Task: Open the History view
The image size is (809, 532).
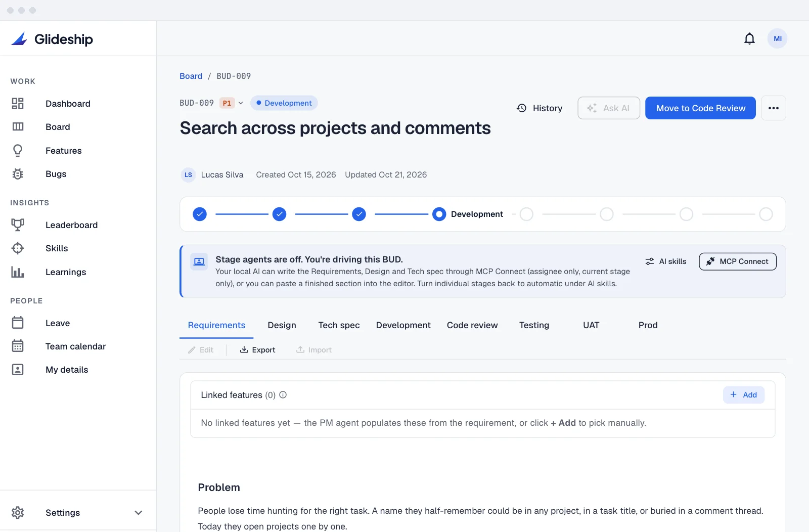Action: [x=540, y=108]
